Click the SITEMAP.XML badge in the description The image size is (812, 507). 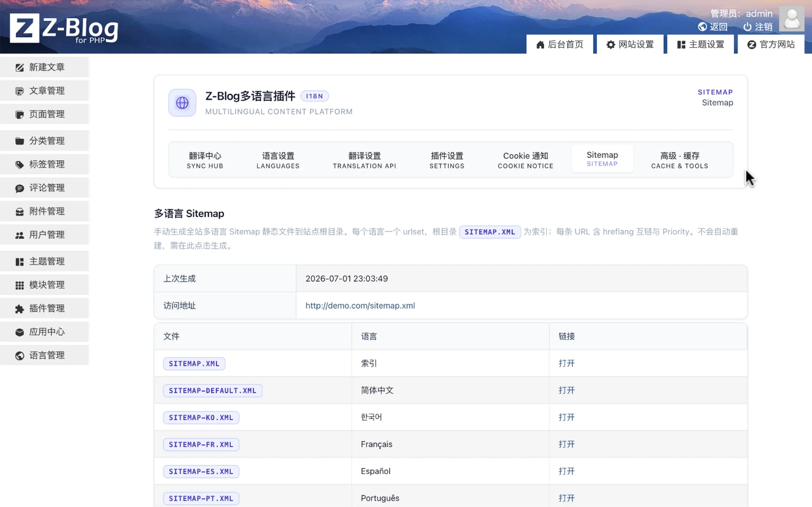tap(490, 232)
